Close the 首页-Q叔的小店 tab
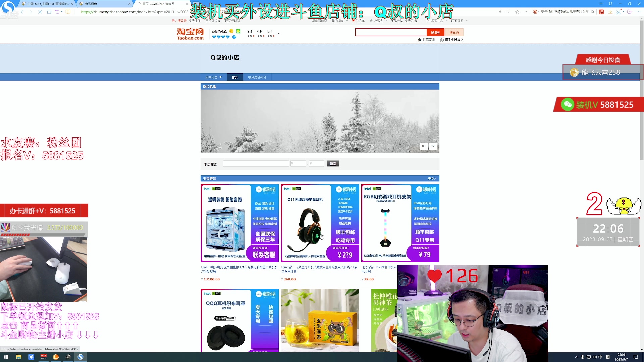The image size is (644, 362). [x=187, y=4]
